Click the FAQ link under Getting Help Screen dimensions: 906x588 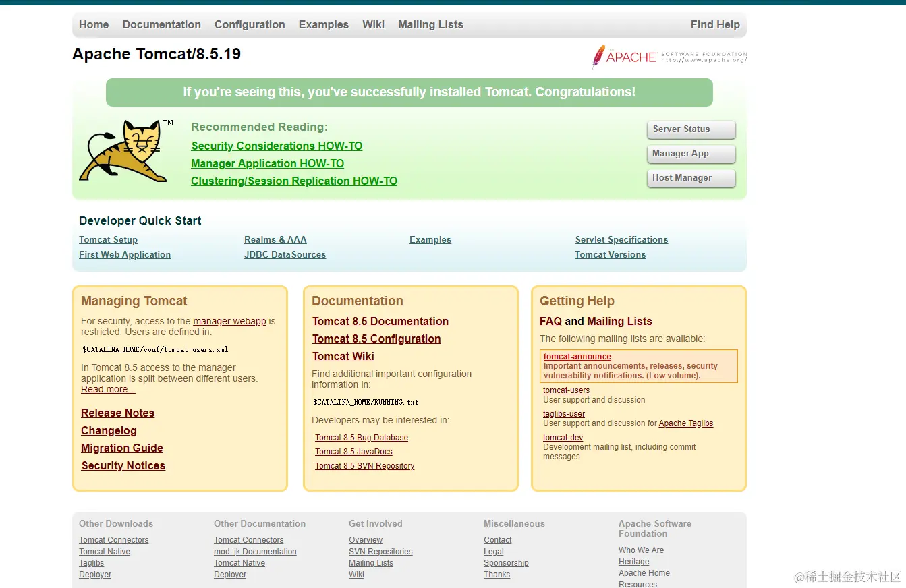click(550, 321)
